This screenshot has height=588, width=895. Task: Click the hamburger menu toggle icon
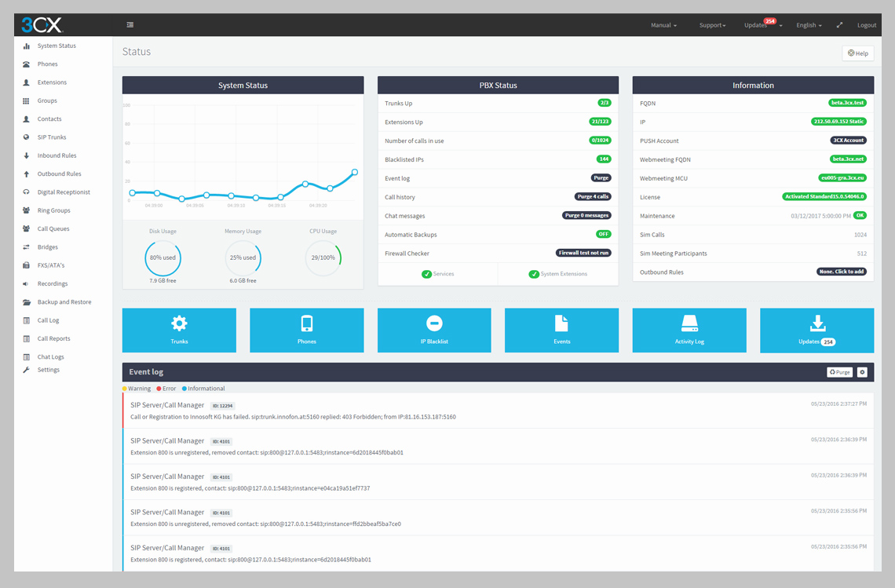click(130, 25)
